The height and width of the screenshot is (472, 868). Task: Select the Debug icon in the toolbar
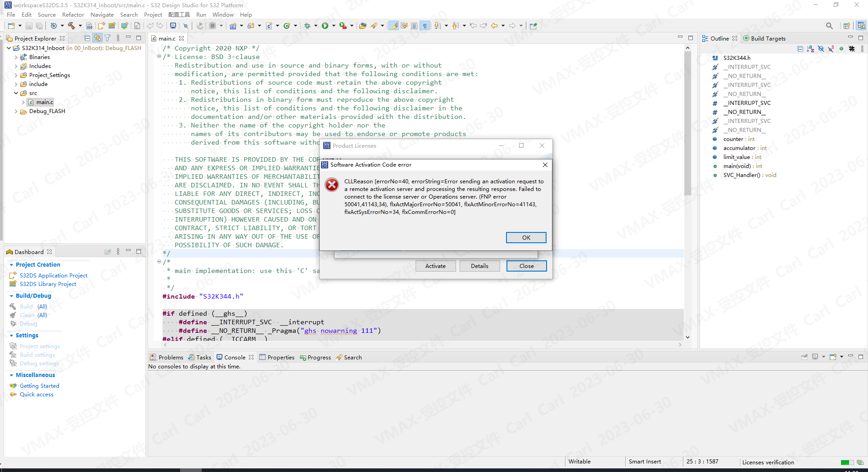tap(307, 26)
